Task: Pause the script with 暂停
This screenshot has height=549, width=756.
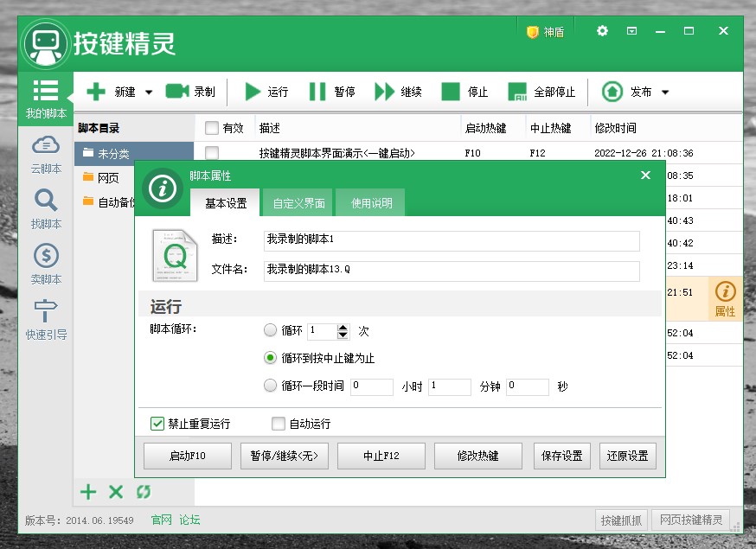Action: coord(331,92)
